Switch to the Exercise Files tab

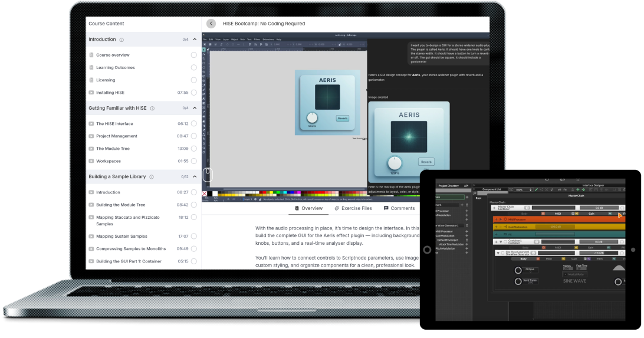pos(353,208)
